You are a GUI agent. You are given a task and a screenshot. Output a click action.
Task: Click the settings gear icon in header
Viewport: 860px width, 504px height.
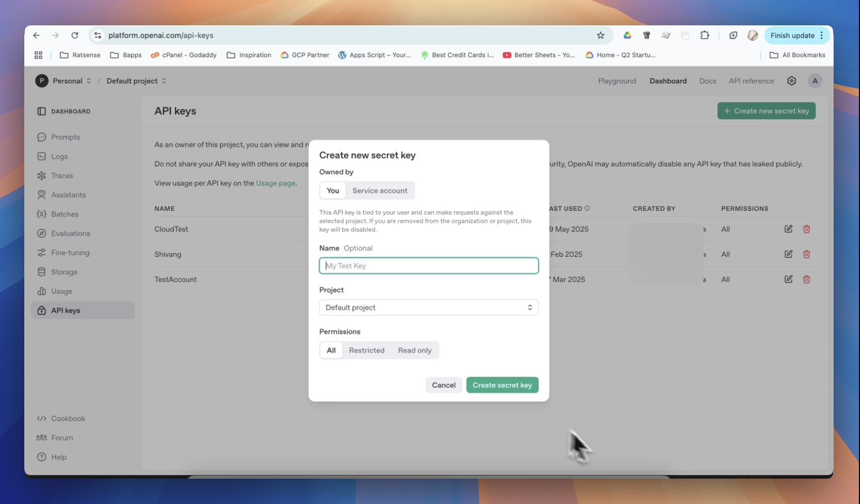pos(791,81)
